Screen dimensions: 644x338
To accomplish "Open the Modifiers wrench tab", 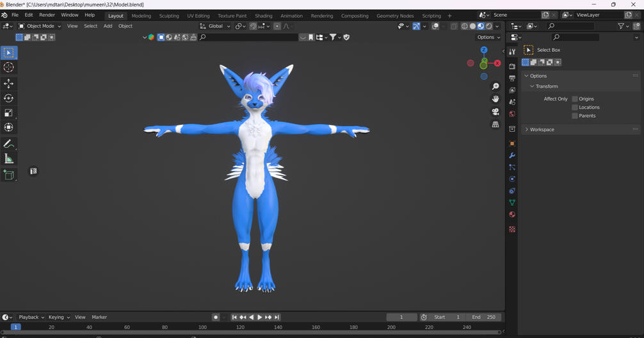I will coord(512,156).
